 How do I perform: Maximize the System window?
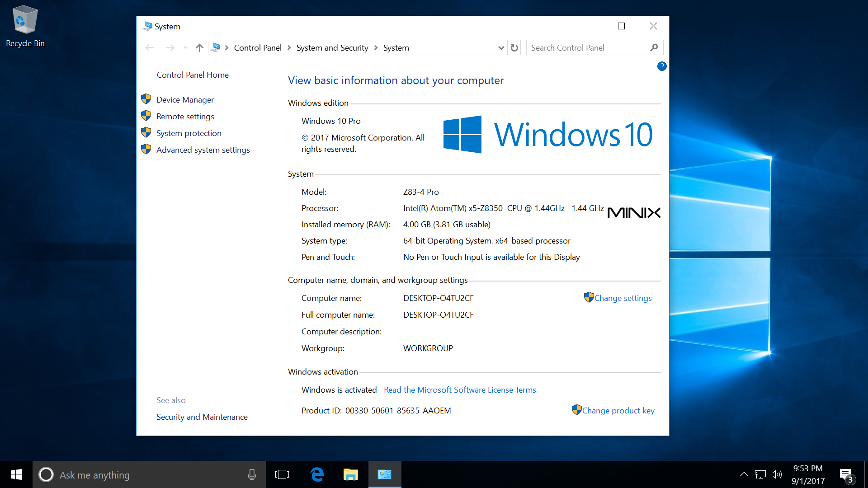(622, 26)
